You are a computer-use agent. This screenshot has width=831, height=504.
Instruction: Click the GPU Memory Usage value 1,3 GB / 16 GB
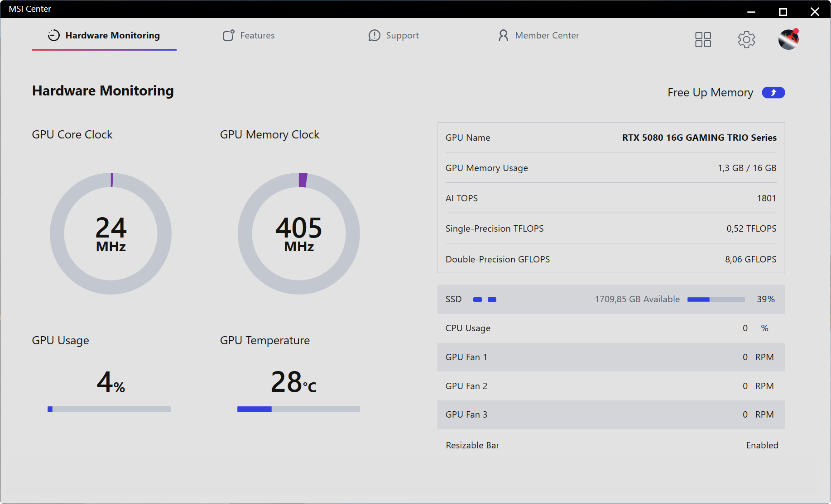tap(747, 168)
